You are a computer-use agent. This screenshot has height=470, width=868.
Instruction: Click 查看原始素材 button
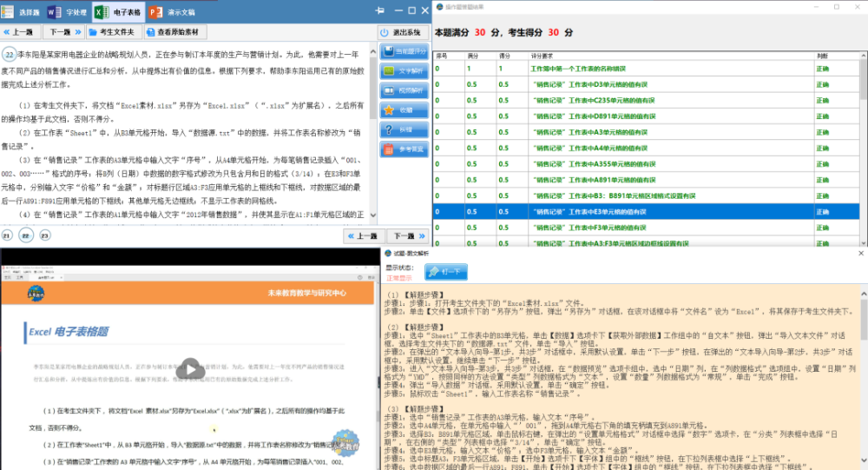pyautogui.click(x=175, y=32)
